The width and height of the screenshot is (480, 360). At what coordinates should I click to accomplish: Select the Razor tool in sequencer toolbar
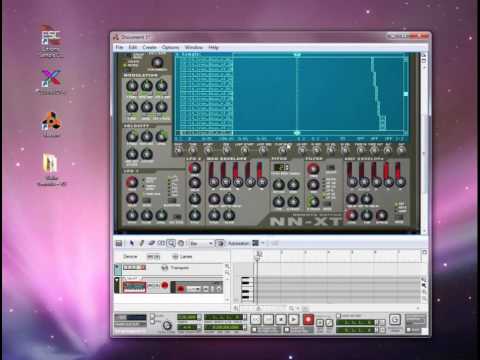161,243
